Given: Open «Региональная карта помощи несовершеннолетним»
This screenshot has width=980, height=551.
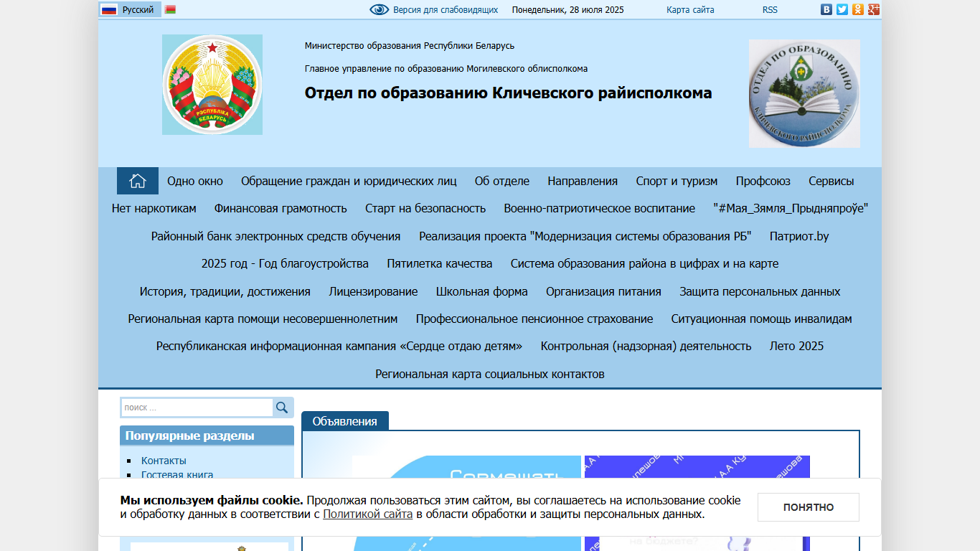Looking at the screenshot, I should click(x=263, y=319).
